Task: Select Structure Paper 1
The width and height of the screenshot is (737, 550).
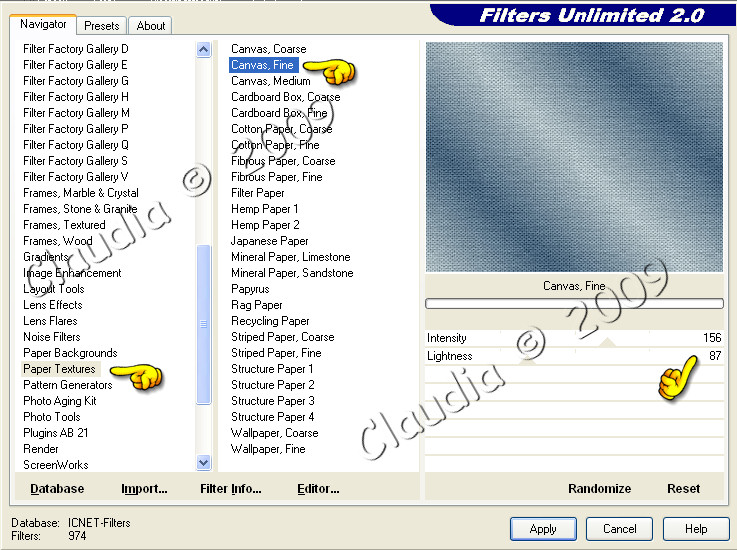Action: tap(272, 369)
